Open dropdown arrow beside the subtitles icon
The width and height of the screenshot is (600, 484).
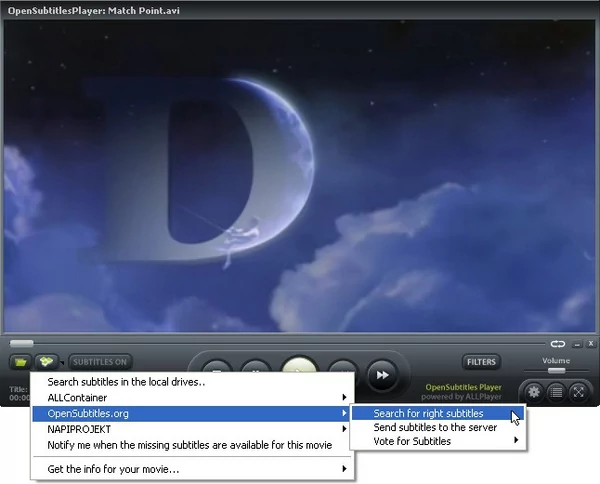(62, 362)
